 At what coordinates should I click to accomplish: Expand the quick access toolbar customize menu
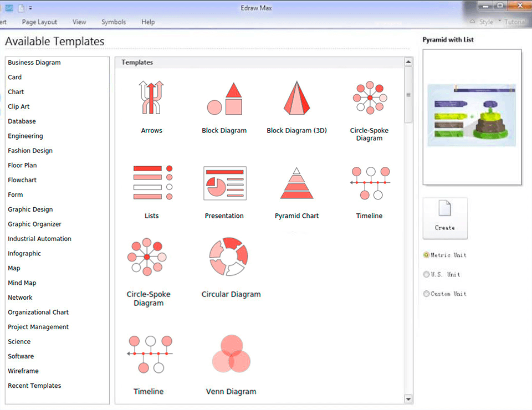pos(31,7)
